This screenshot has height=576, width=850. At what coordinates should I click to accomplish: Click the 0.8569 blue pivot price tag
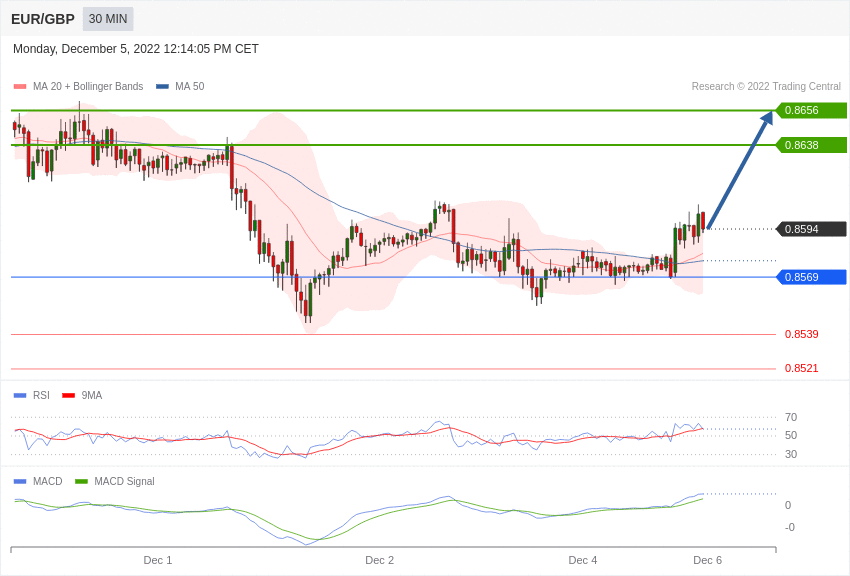[811, 277]
